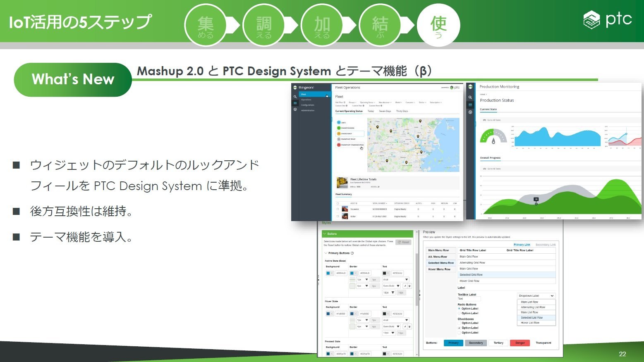Uncheck the checked Option Label checkbox in Preview
The image size is (644, 362).
[459, 328]
